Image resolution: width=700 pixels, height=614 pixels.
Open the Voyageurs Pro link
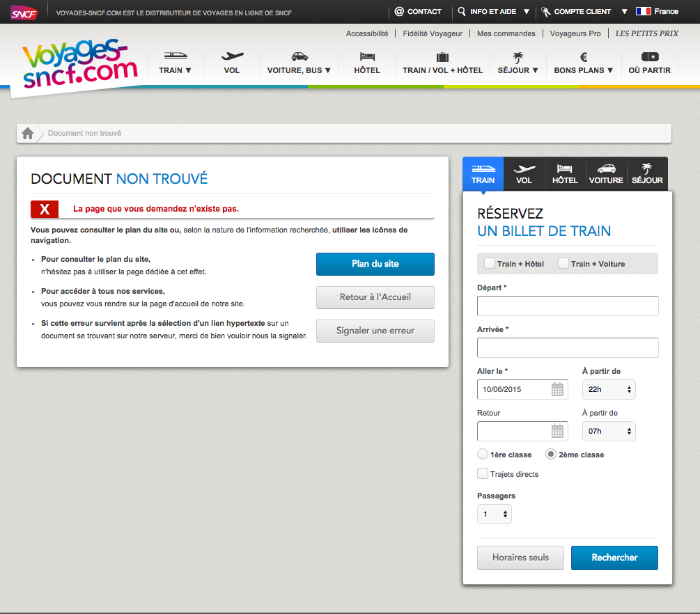[575, 33]
